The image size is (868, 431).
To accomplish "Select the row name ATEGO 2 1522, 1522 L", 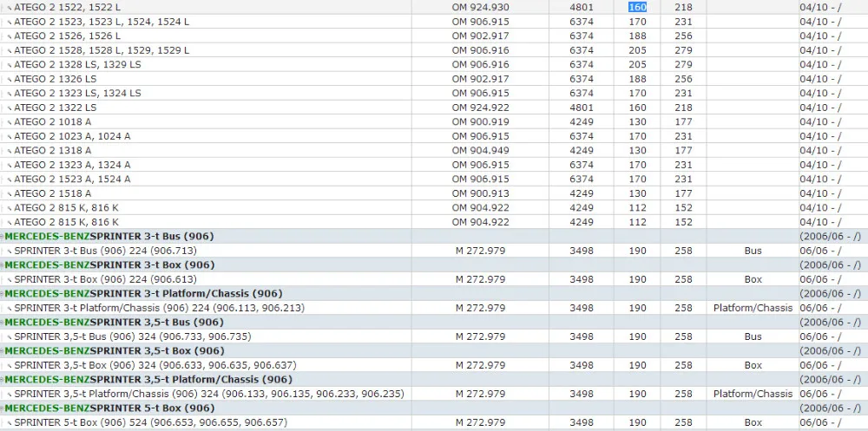I will pos(67,7).
